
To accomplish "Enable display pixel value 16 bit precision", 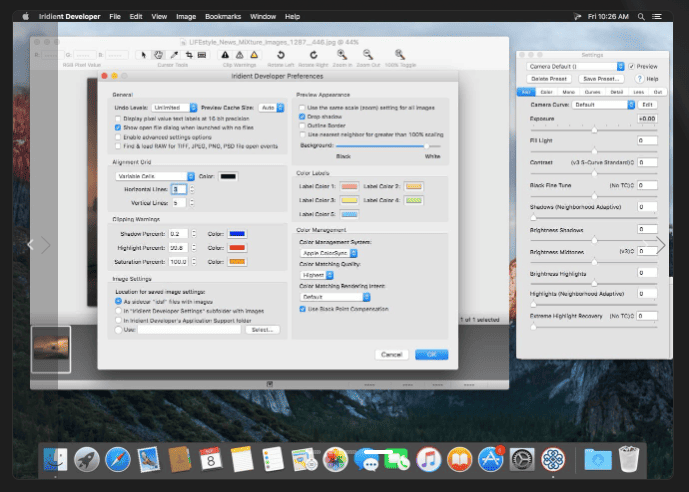I will [x=118, y=119].
